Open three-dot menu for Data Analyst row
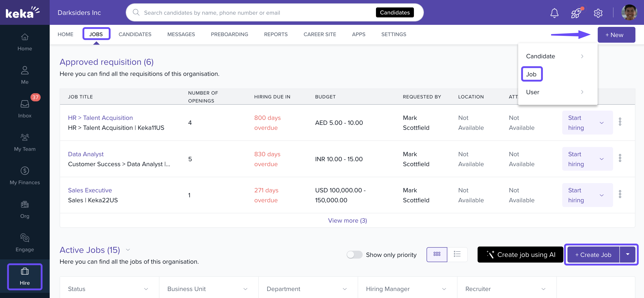This screenshot has height=298, width=644. point(620,158)
